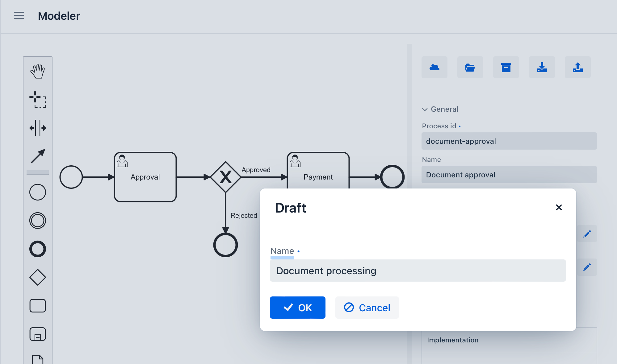Create a Start event from the palette
This screenshot has height=364, width=617.
coord(38,192)
